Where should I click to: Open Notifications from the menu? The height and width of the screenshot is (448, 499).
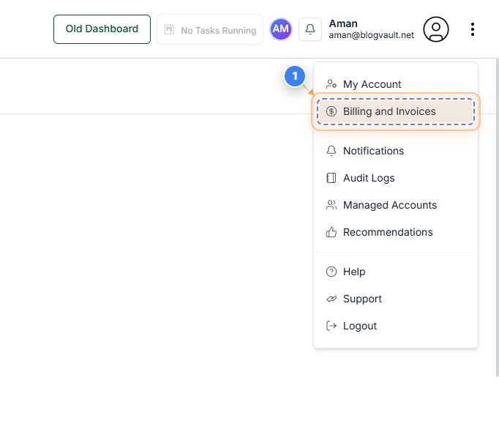click(396, 151)
